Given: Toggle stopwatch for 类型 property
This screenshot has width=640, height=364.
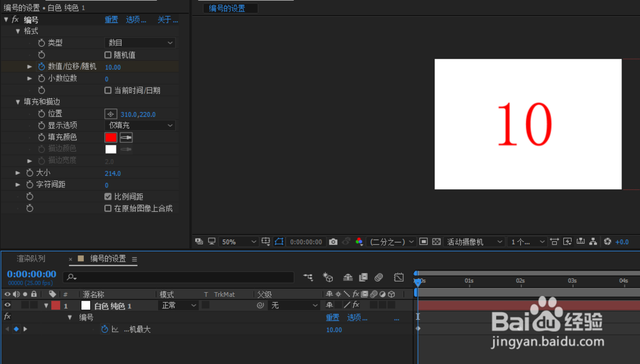Looking at the screenshot, I should pos(41,43).
